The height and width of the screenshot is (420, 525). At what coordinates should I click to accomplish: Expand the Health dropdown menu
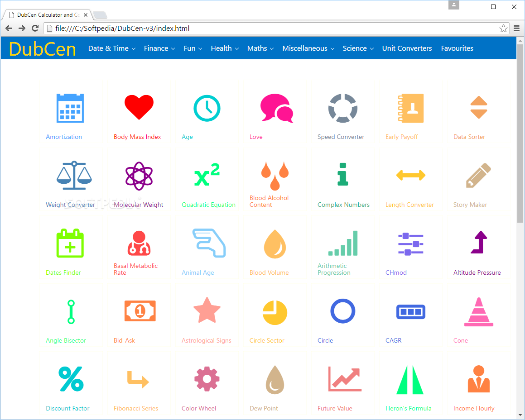225,48
